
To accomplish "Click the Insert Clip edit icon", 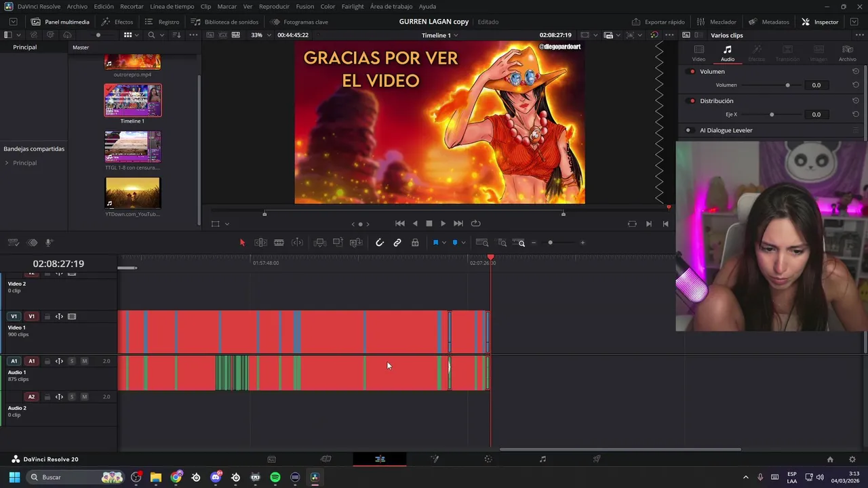I will tap(319, 243).
